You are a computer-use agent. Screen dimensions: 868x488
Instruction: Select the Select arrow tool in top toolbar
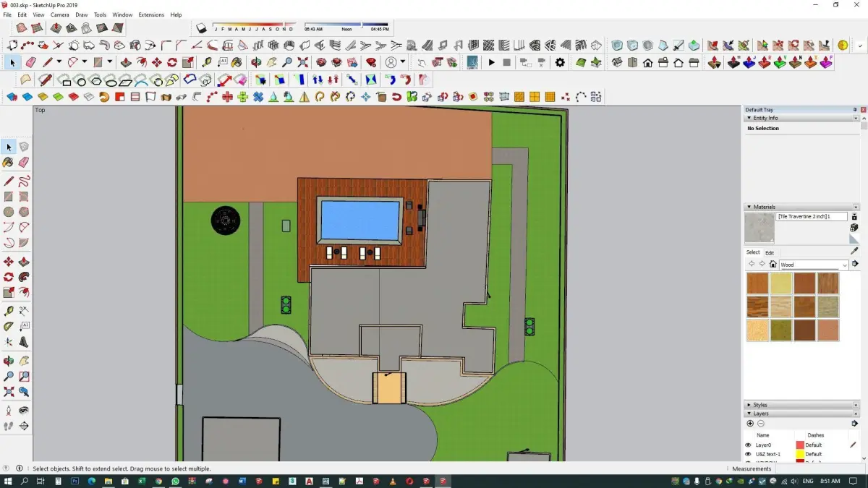[12, 63]
